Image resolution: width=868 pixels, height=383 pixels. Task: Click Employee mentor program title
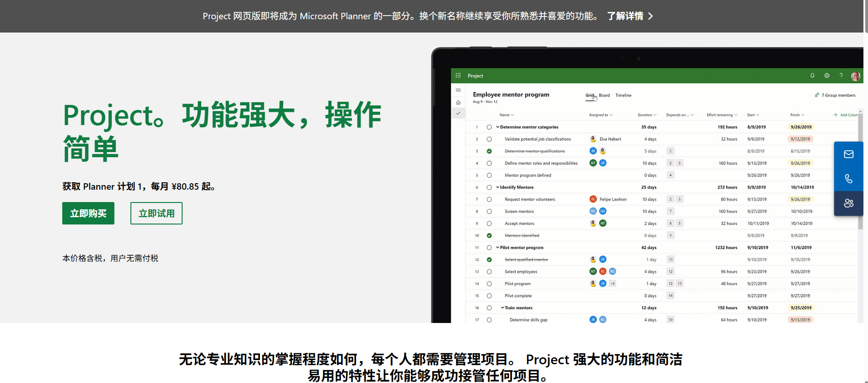(511, 94)
